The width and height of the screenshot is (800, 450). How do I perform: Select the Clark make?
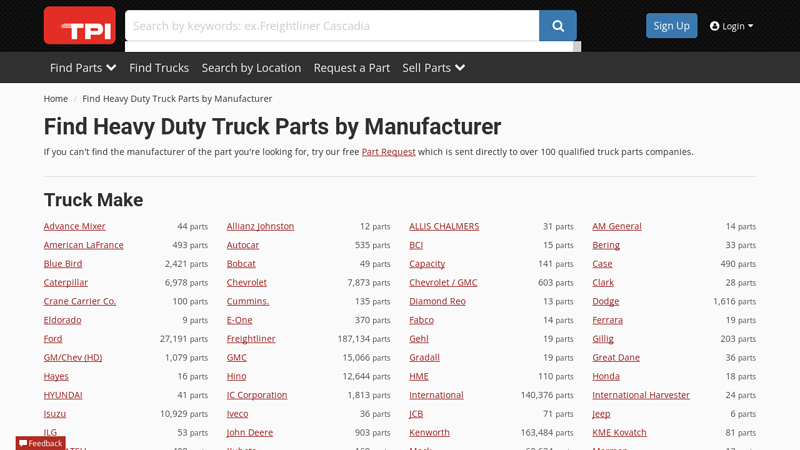click(603, 283)
